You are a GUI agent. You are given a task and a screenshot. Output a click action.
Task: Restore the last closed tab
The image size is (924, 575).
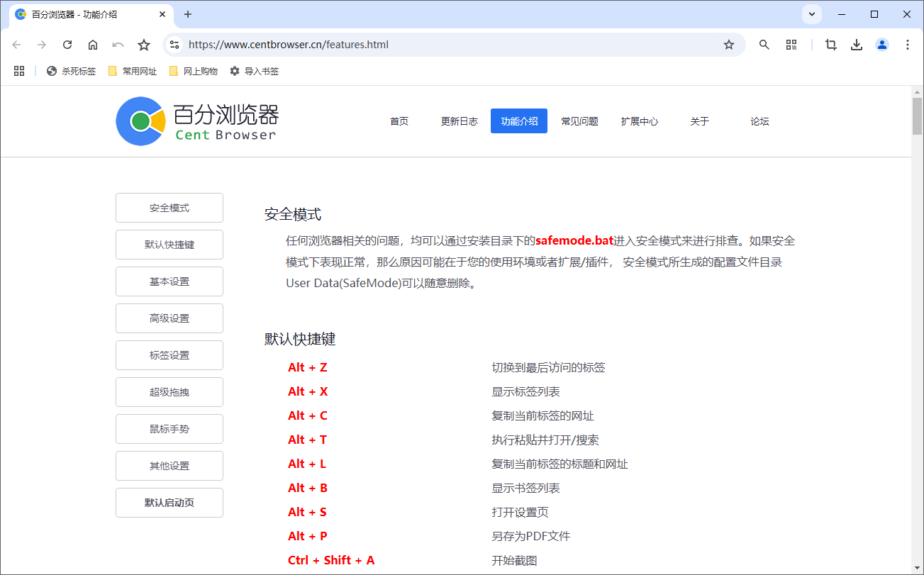(118, 44)
